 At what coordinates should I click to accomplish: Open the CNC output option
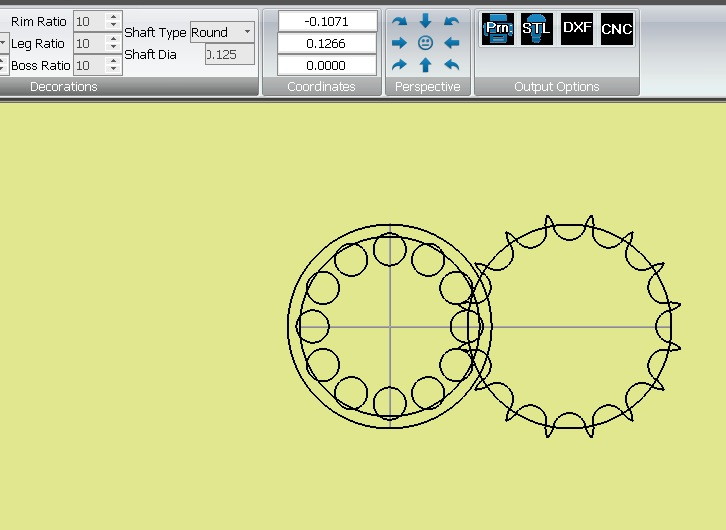point(617,29)
